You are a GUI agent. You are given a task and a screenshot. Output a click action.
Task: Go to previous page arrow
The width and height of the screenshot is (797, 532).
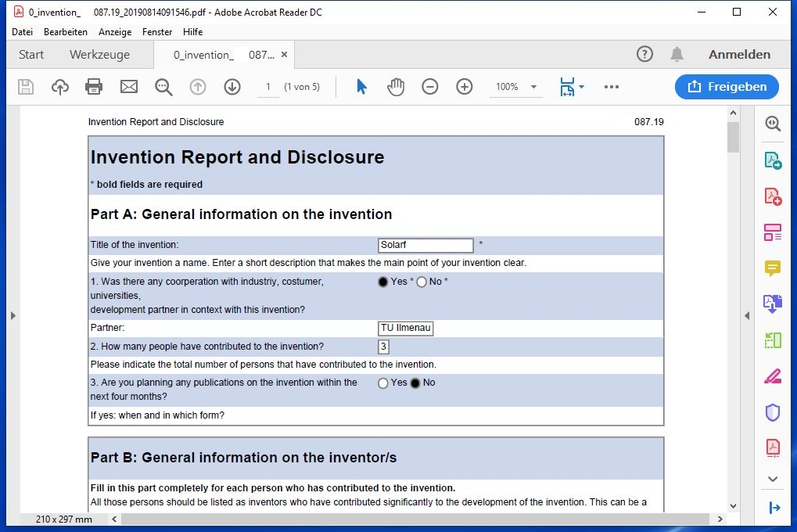(198, 87)
